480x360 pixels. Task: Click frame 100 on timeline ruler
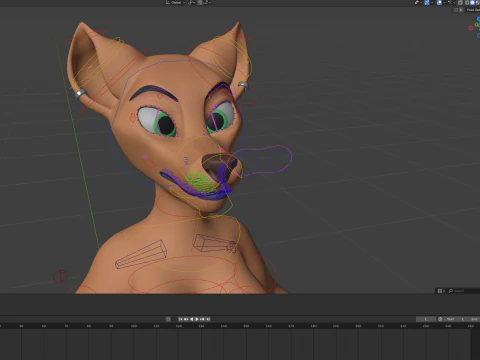point(134,326)
